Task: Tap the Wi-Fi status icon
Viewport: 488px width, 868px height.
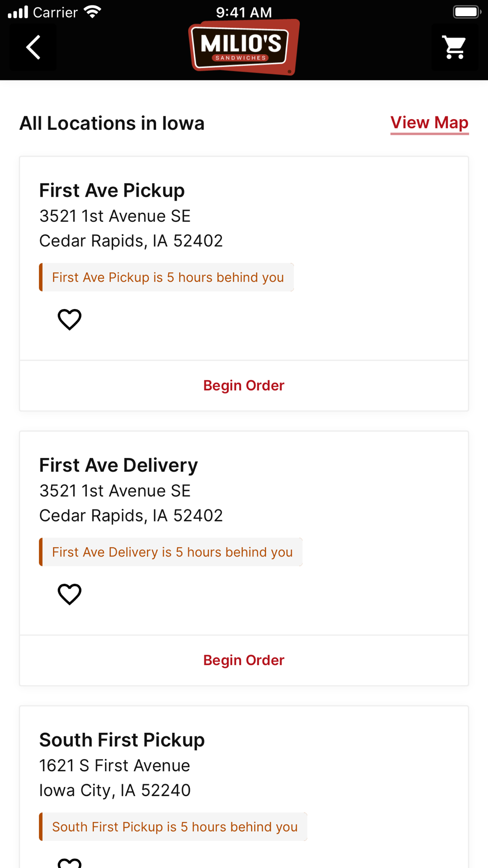Action: click(92, 12)
